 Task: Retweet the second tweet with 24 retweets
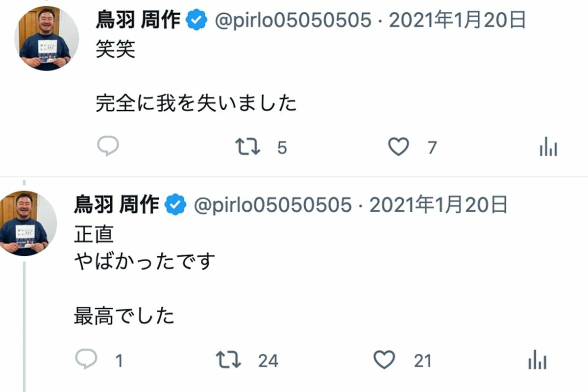228,360
